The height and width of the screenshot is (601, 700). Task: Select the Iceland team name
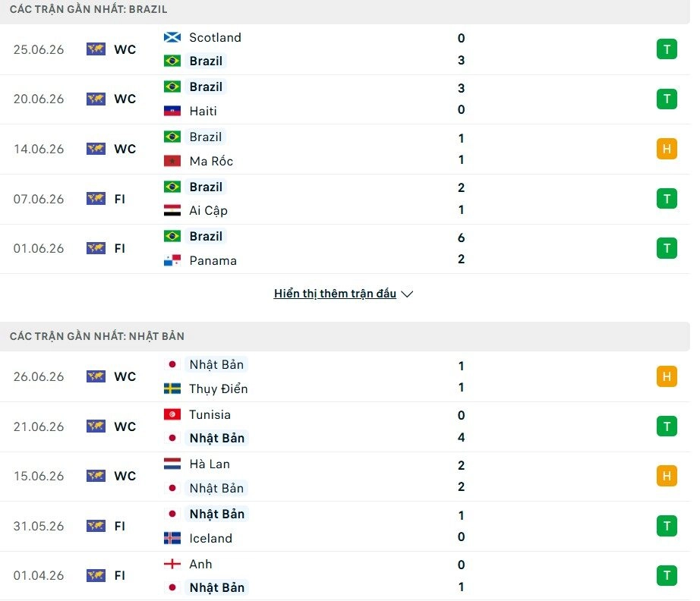pos(211,538)
